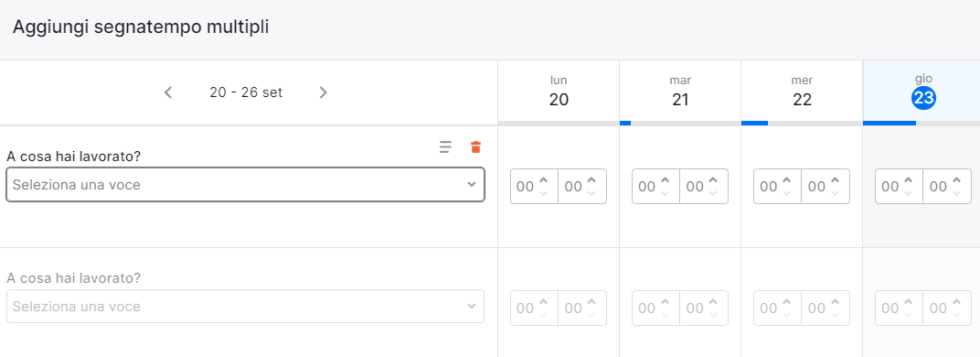Increase Monday hours in first row
980x357 pixels.
click(x=543, y=180)
